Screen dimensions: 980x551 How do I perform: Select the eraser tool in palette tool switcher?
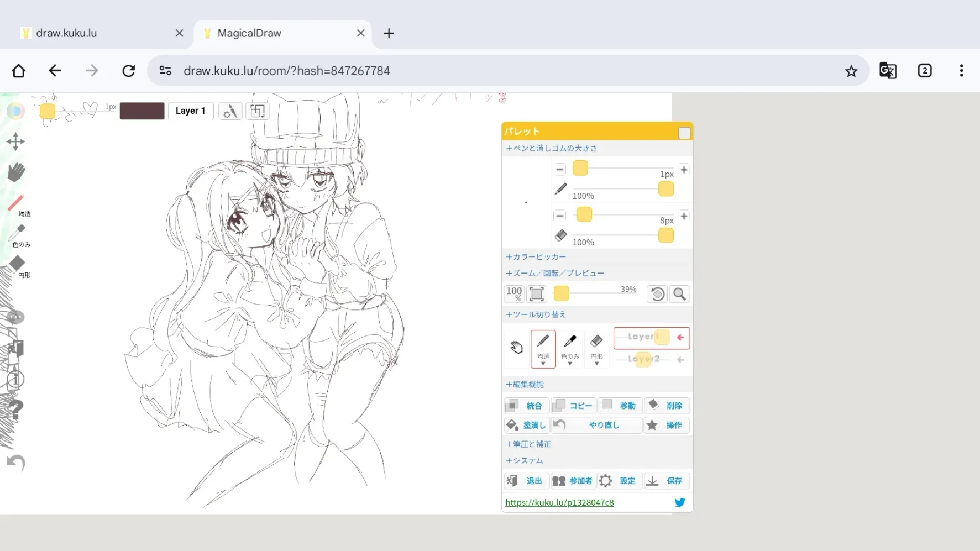[596, 349]
